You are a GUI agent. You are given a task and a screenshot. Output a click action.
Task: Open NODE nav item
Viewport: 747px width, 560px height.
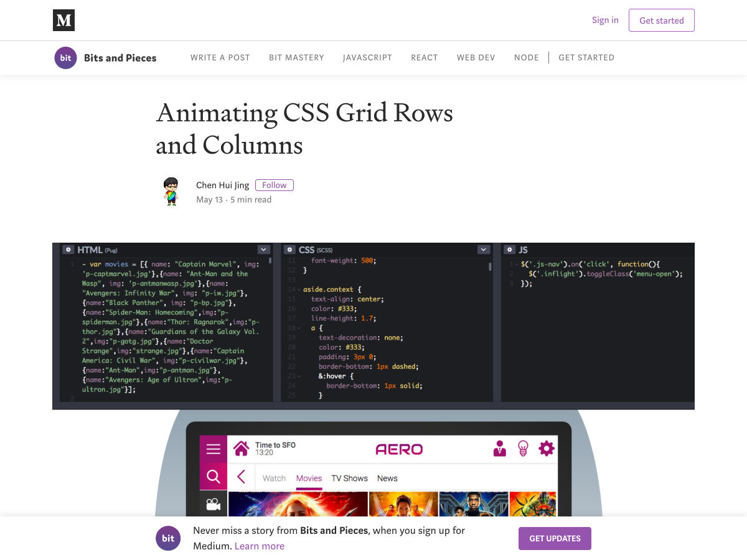tap(527, 57)
